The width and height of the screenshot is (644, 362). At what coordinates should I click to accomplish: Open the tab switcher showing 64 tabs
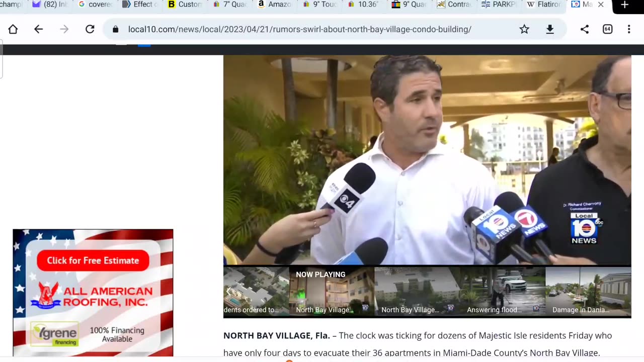607,29
